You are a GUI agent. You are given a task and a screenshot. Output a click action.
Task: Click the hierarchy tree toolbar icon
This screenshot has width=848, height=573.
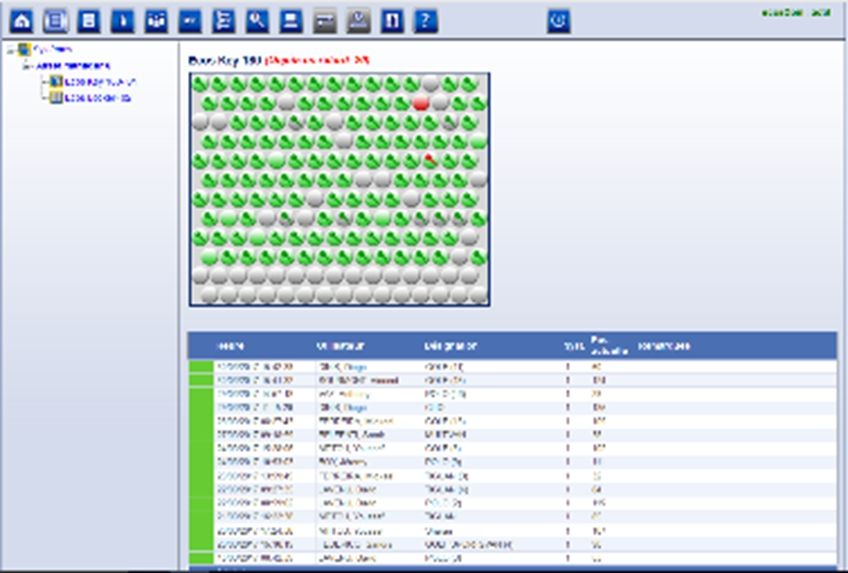pyautogui.click(x=224, y=19)
